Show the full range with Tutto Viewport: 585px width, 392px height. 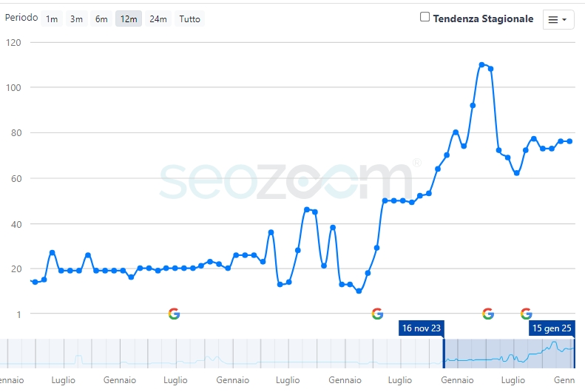pos(189,19)
